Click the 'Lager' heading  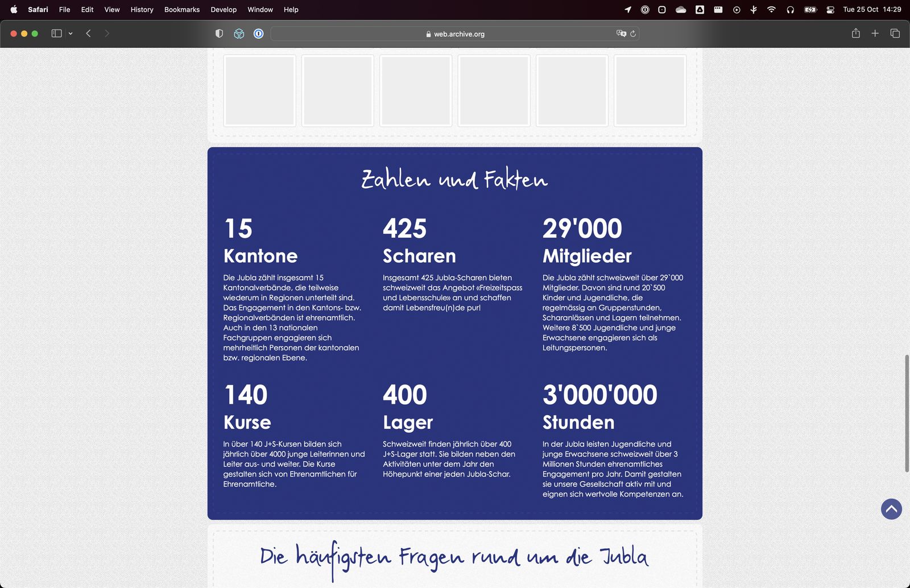[x=408, y=423]
